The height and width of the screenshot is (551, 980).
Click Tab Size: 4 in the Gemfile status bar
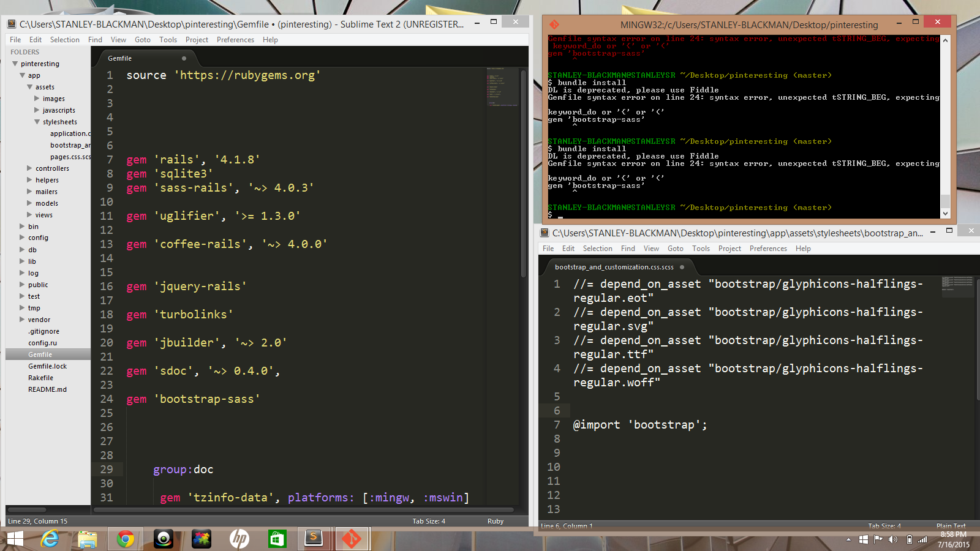coord(429,521)
